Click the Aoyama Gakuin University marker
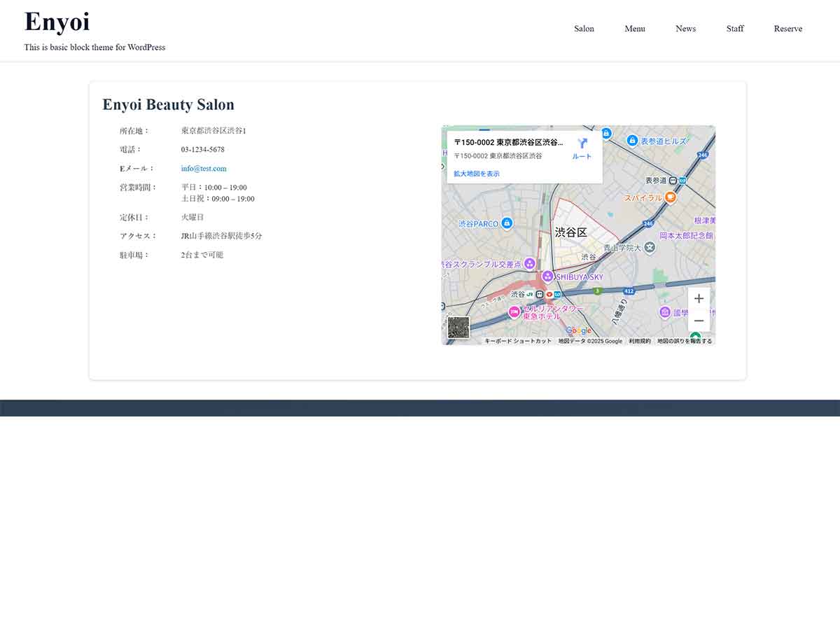The image size is (840, 630). (x=650, y=247)
